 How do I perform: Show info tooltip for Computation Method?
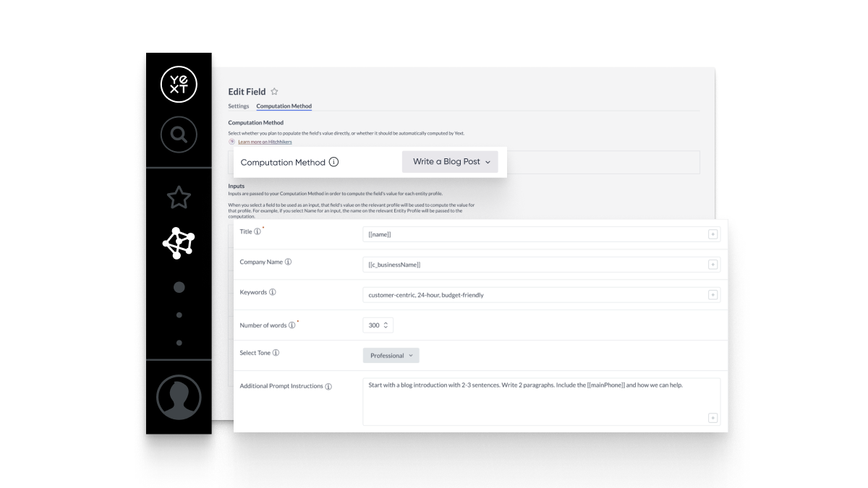[333, 162]
